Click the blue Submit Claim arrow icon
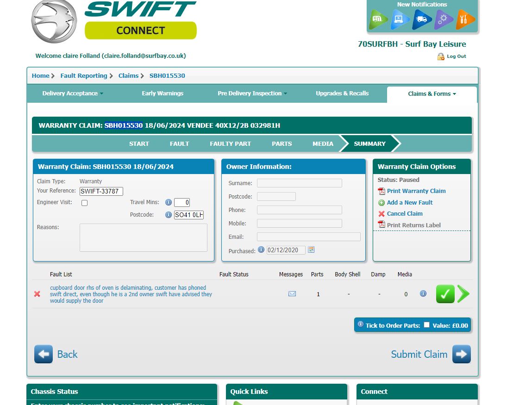This screenshot has width=532, height=405. tap(462, 354)
